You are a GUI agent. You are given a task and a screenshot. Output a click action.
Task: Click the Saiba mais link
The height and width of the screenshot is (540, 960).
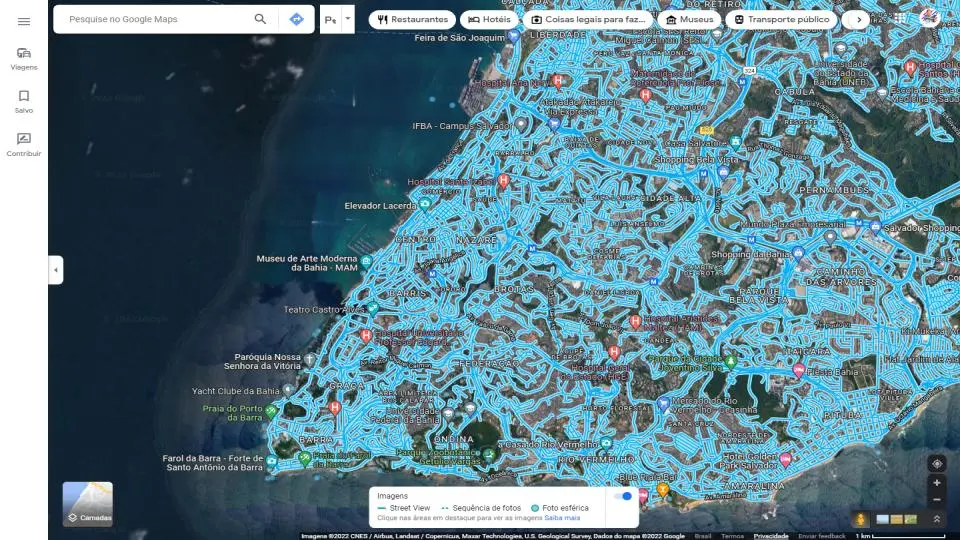(562, 518)
